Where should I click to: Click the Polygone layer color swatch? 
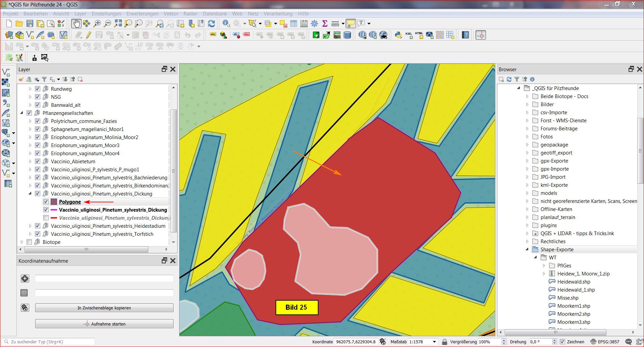point(54,202)
